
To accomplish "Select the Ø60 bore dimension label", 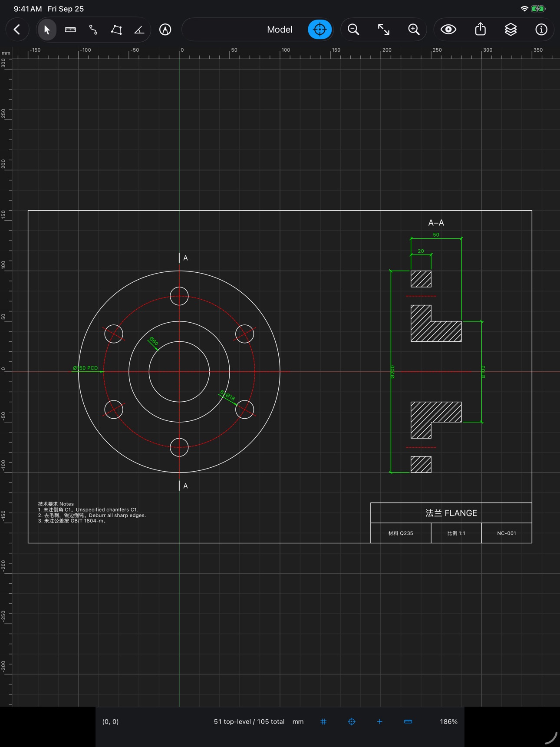I will click(154, 341).
